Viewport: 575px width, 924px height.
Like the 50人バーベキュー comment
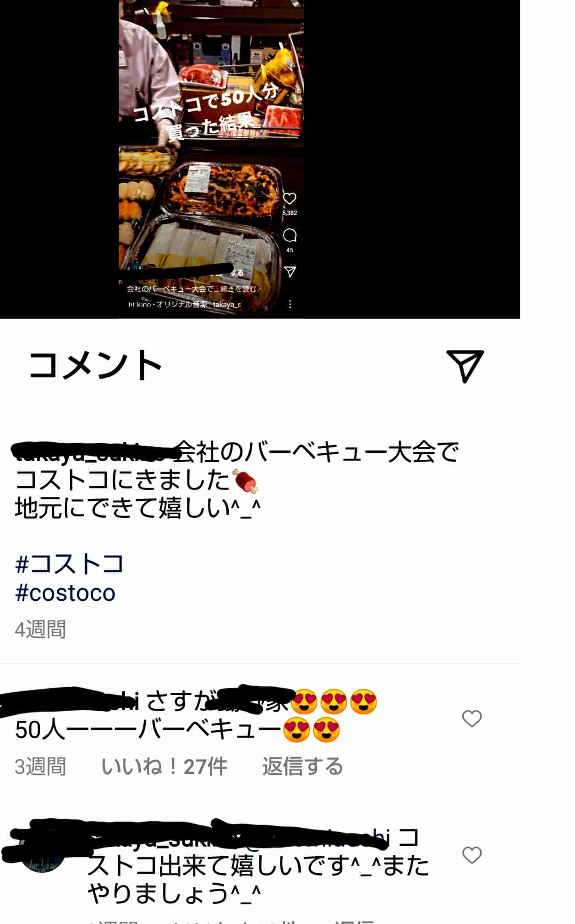click(x=472, y=718)
